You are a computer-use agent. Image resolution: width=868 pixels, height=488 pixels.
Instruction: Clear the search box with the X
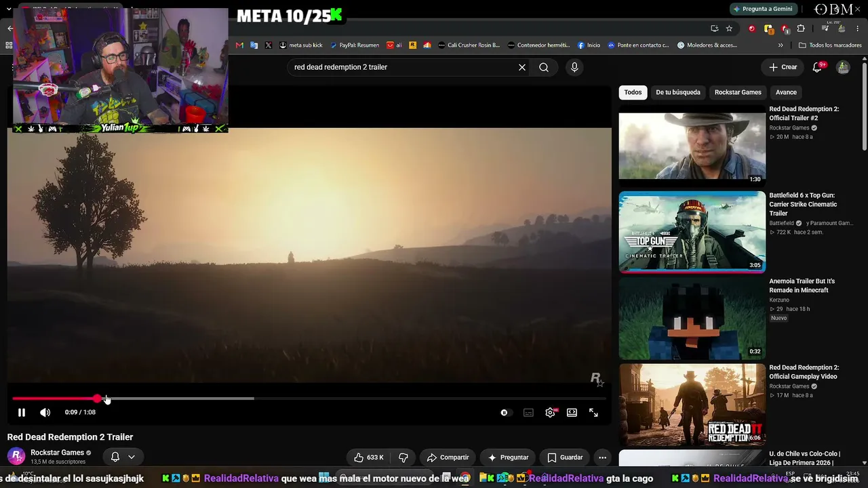pos(522,67)
